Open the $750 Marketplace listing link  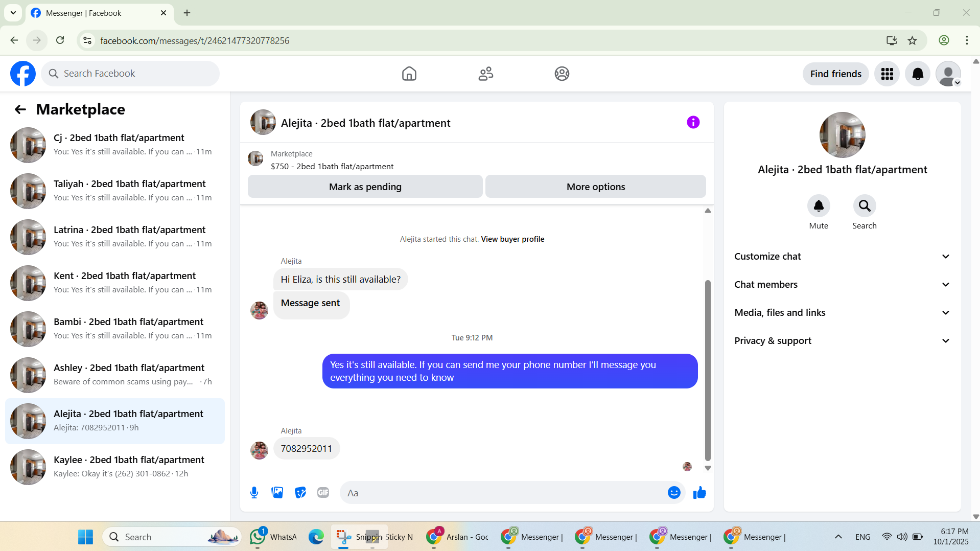(x=332, y=167)
